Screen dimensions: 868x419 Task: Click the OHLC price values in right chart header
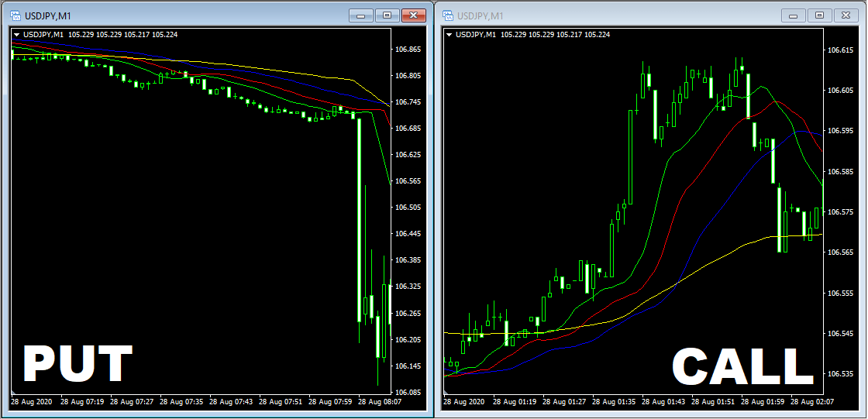pos(555,34)
